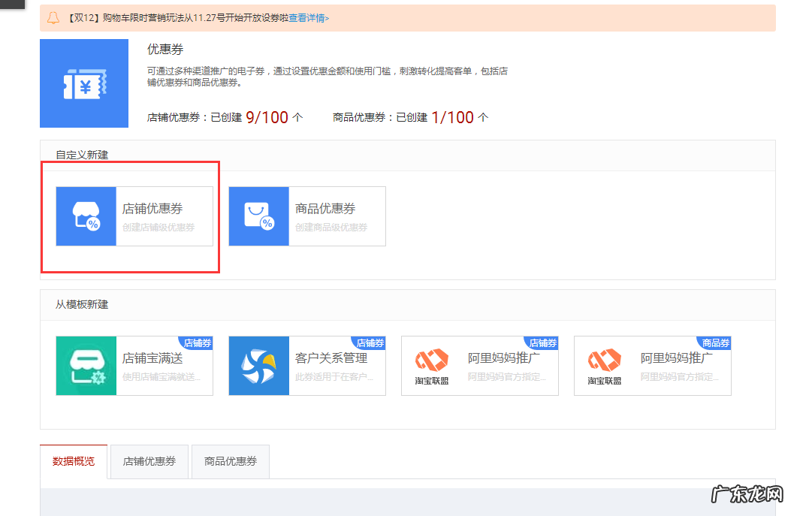812x516 pixels.
Task: Click the 店铺券 corner ribbon on 客户关系管理
Action: pyautogui.click(x=370, y=343)
